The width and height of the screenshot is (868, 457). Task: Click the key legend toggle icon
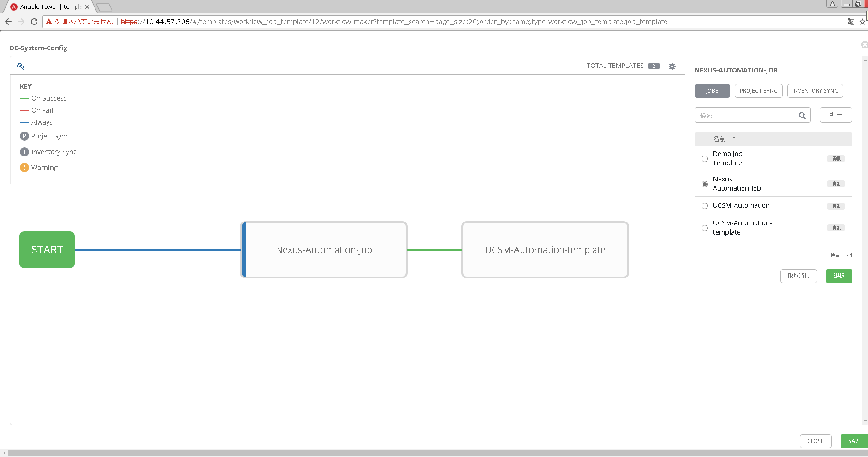point(21,66)
